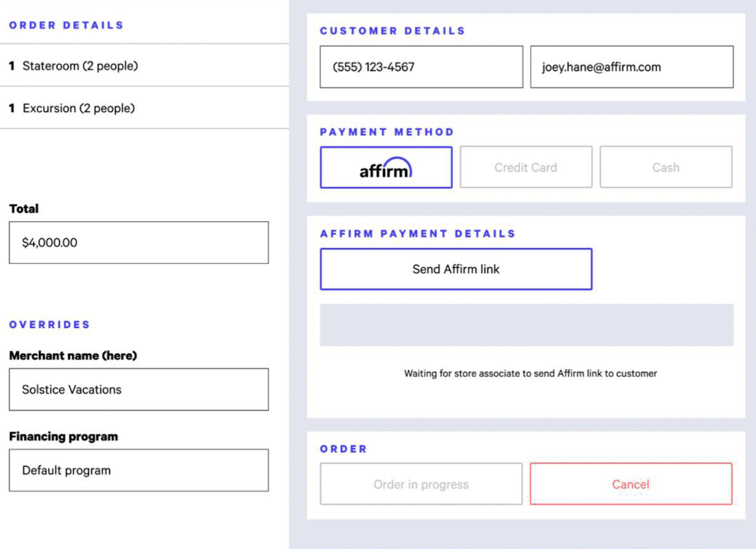Edit the Total amount field
Viewport: 756px width, 549px height.
139,243
